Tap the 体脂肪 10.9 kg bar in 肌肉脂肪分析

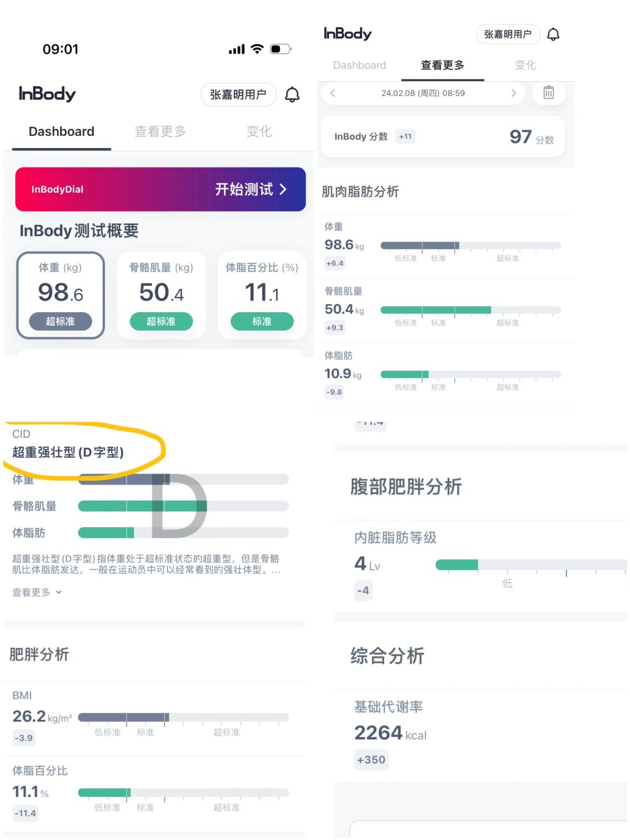[470, 374]
